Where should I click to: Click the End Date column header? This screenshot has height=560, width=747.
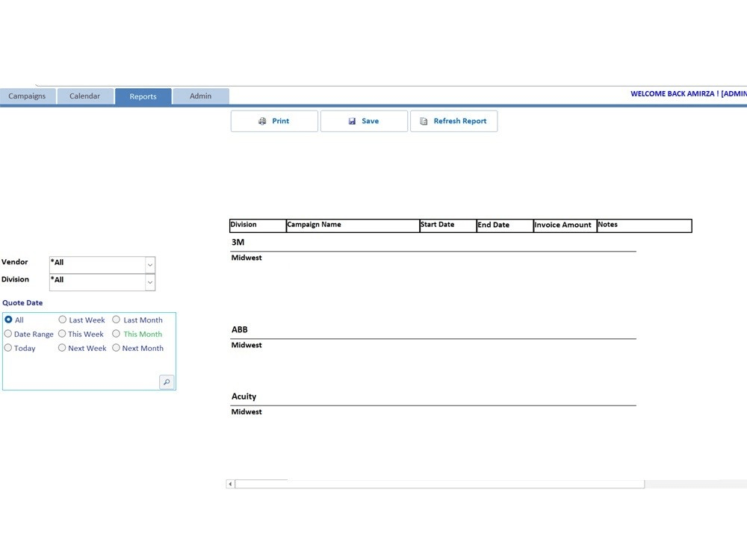(x=505, y=225)
